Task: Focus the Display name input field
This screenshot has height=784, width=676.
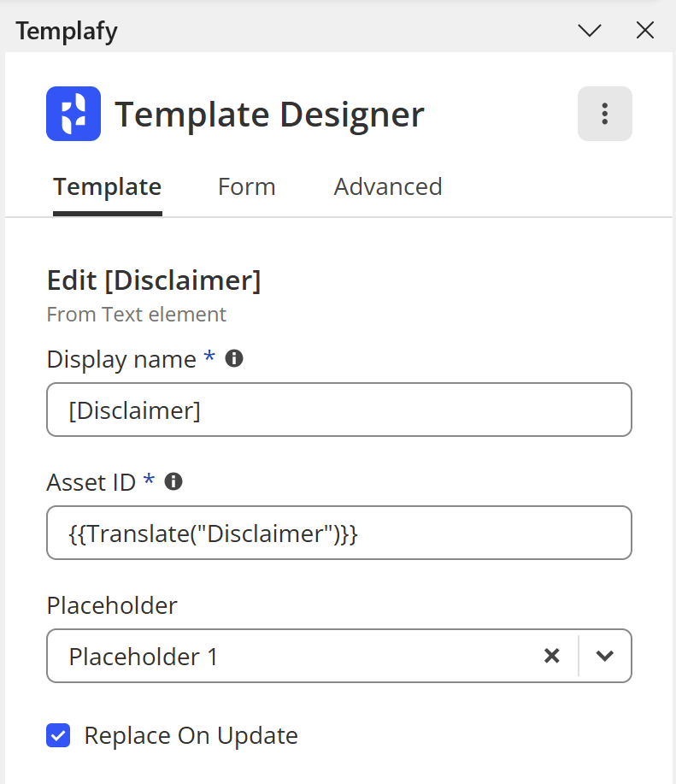Action: pyautogui.click(x=339, y=410)
